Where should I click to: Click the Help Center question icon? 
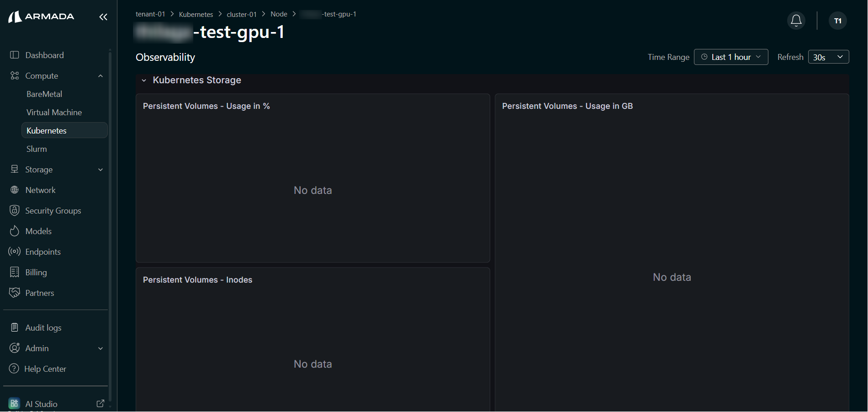coord(14,369)
